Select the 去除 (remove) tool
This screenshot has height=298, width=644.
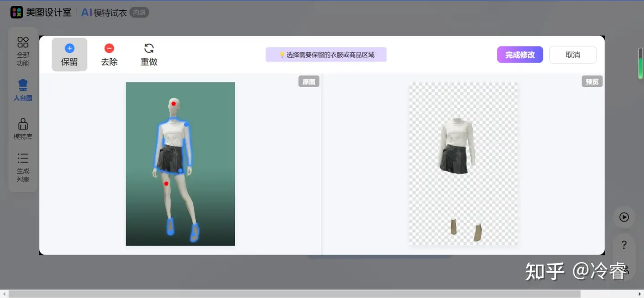point(109,55)
